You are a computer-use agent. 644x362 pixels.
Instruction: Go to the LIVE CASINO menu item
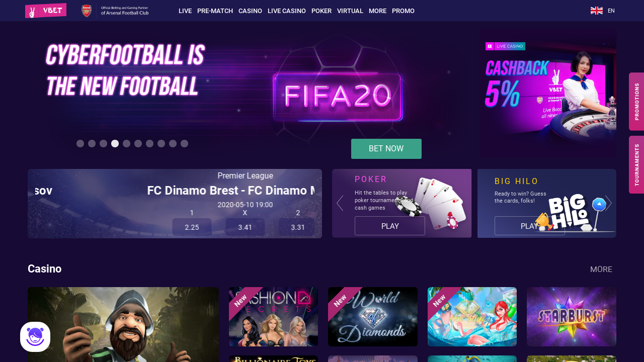pos(287,11)
